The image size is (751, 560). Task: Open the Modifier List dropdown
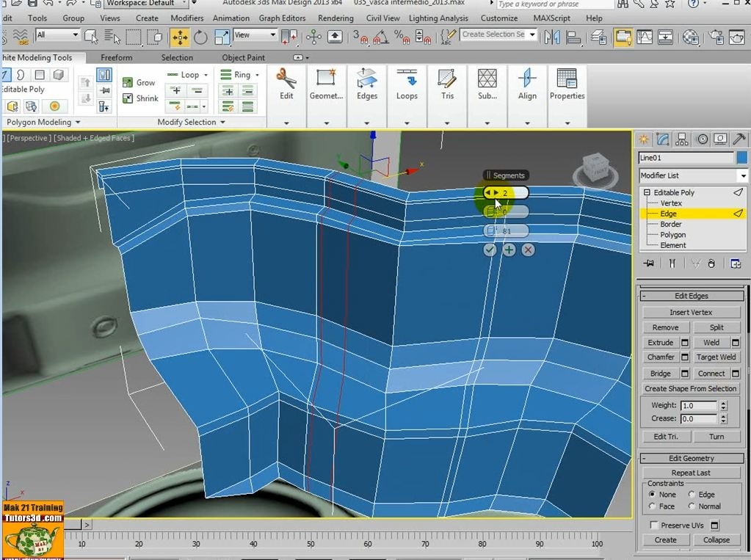742,175
